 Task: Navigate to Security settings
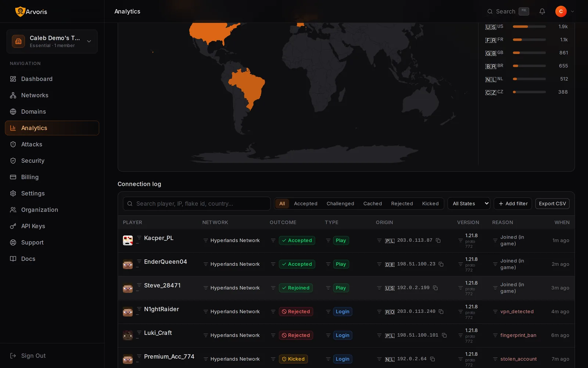point(52,161)
